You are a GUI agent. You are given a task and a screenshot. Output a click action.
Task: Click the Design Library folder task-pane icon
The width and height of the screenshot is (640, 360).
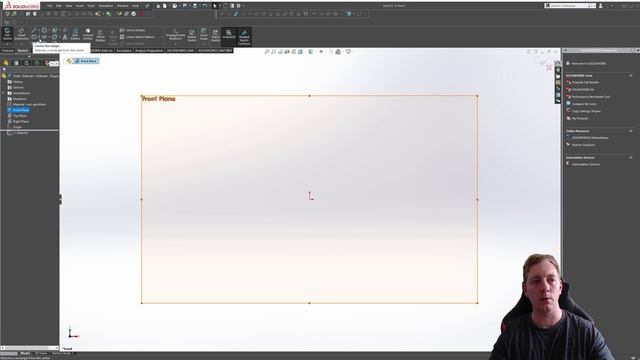coord(558,76)
